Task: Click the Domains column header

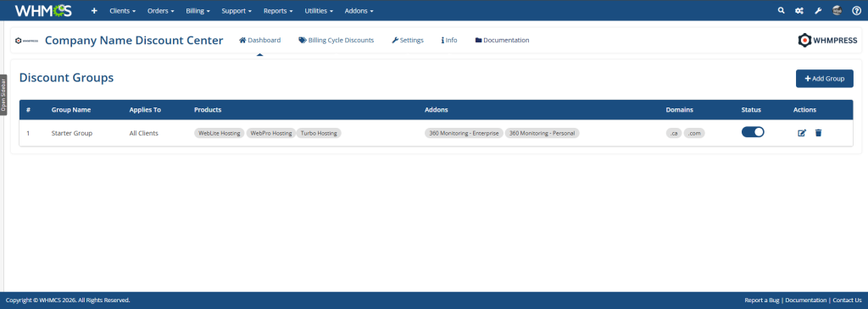Action: (x=679, y=110)
